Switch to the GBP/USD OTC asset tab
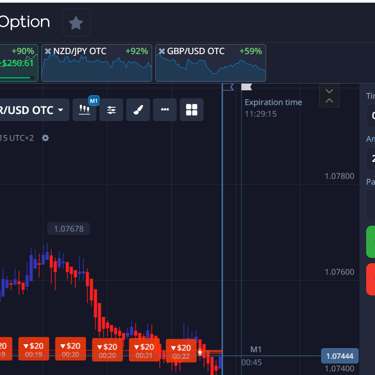The width and height of the screenshot is (375, 375). 210,63
